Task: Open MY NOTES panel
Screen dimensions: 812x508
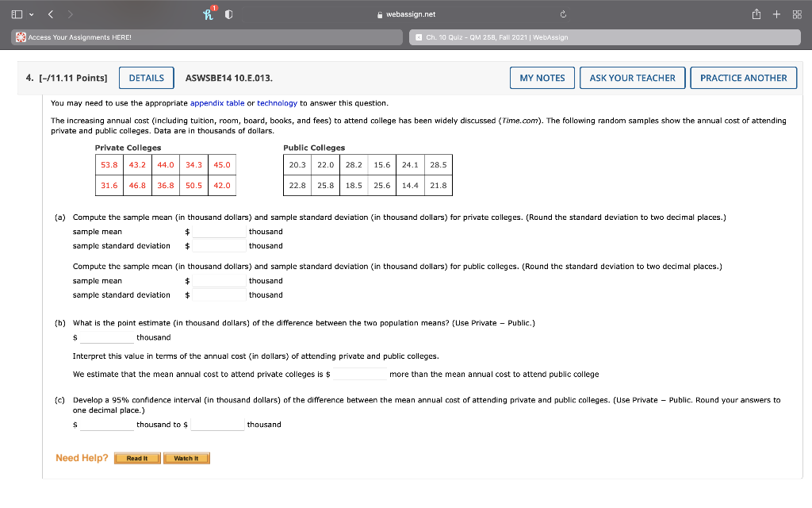Action: (x=542, y=78)
